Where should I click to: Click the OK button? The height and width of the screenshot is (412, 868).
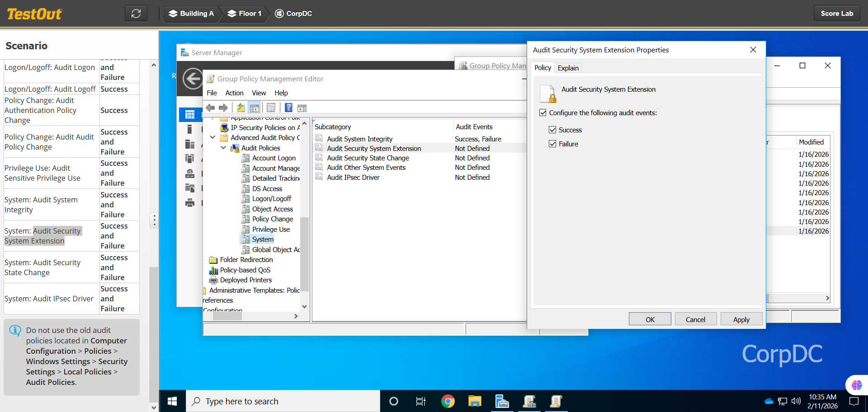pyautogui.click(x=650, y=319)
